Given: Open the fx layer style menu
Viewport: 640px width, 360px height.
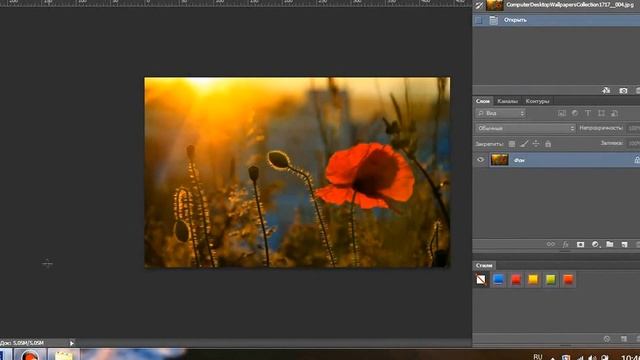Looking at the screenshot, I should click(x=565, y=244).
